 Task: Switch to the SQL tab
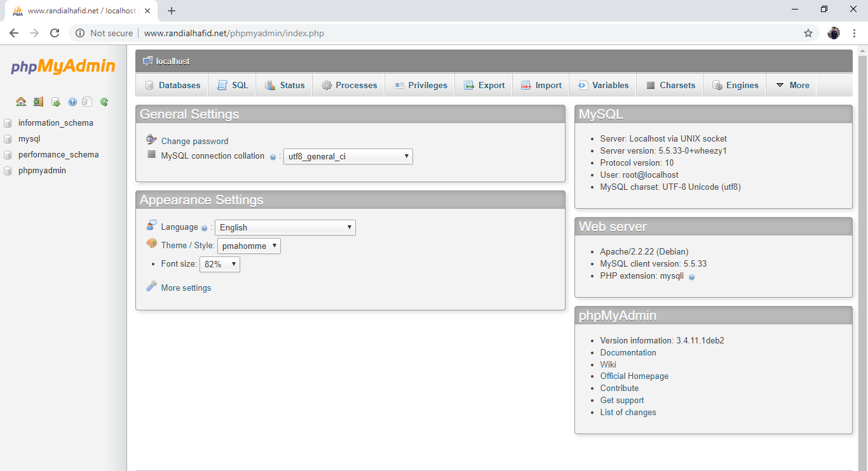click(232, 85)
